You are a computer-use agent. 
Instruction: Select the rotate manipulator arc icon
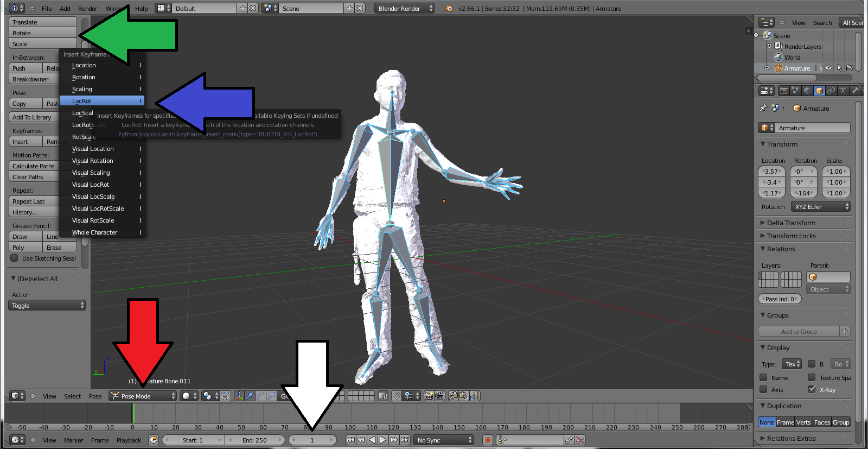[260, 396]
